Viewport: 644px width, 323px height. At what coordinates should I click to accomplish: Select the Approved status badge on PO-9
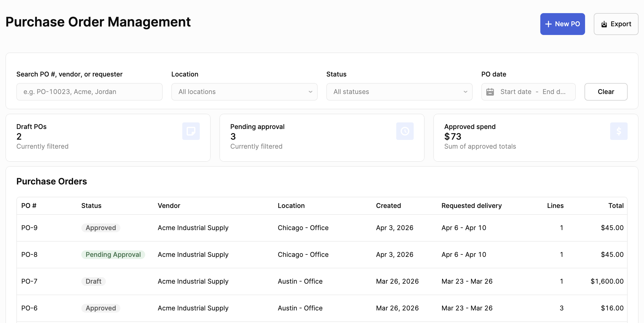pyautogui.click(x=100, y=228)
